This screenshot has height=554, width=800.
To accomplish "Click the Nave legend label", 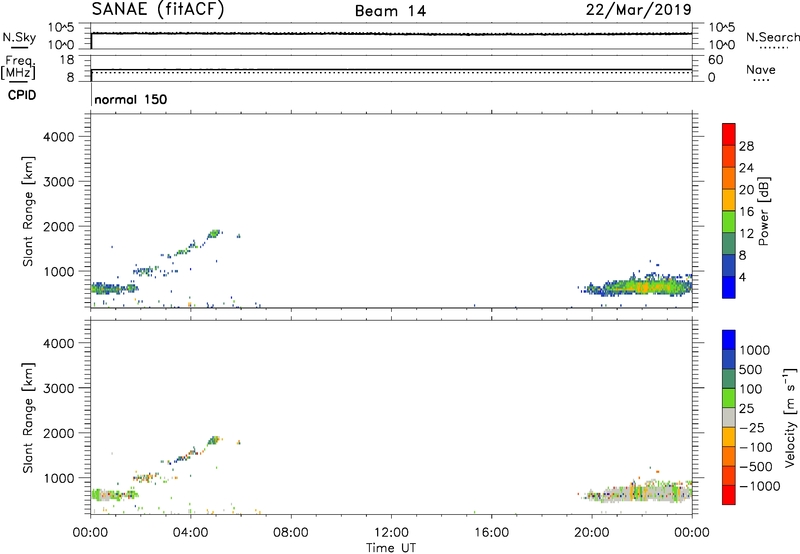I will tap(761, 69).
